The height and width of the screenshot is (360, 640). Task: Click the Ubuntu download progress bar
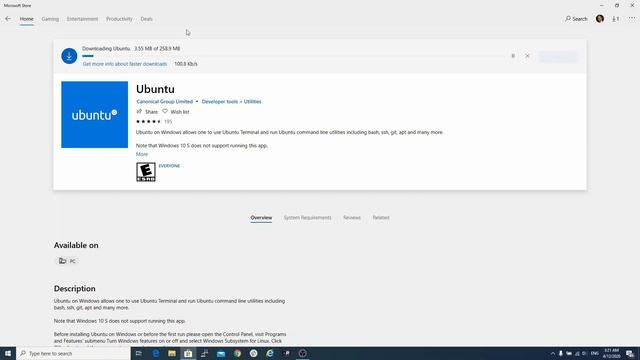[x=293, y=56]
